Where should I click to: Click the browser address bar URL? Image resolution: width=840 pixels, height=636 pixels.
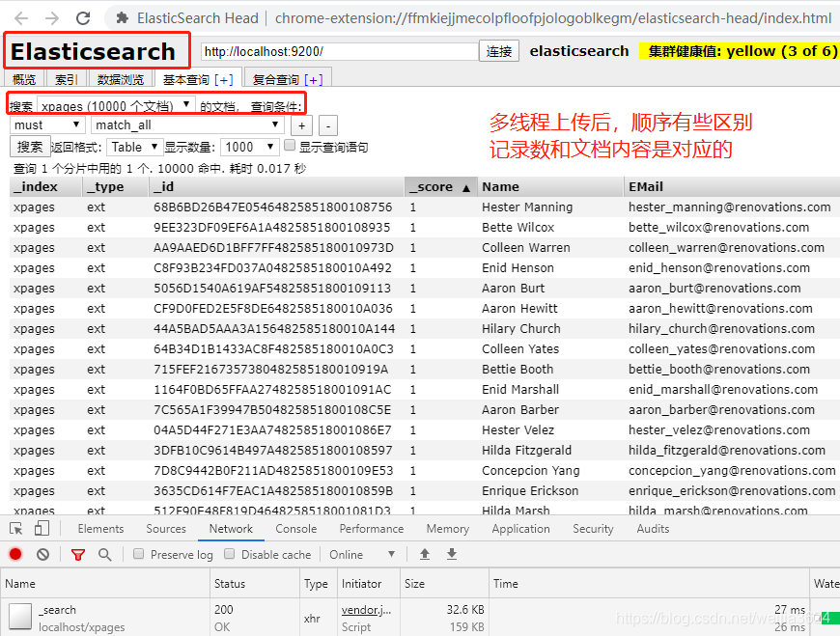tap(553, 18)
